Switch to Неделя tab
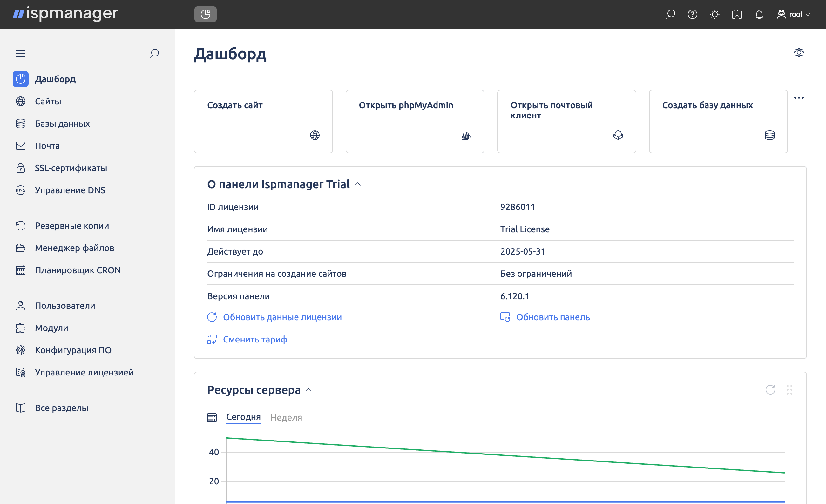 coord(286,417)
